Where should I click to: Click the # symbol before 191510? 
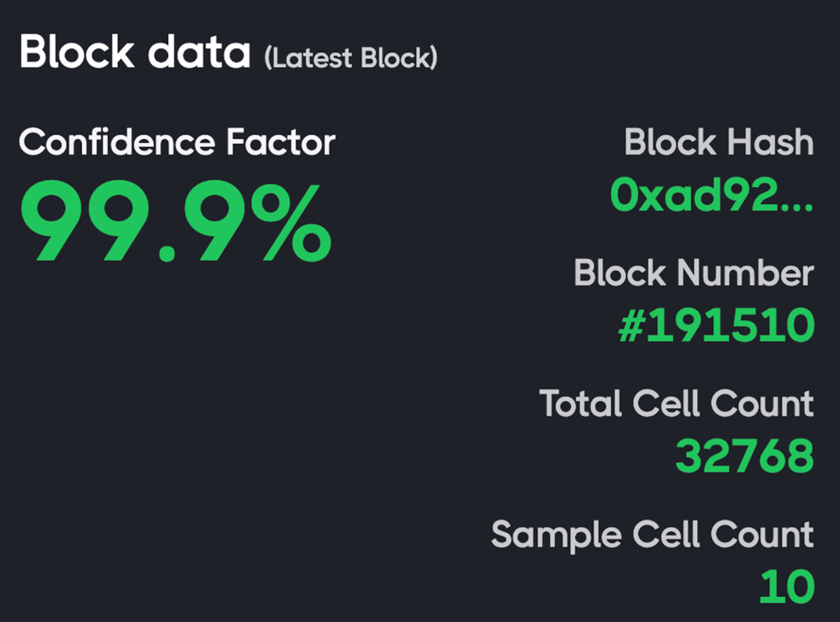[x=631, y=326]
